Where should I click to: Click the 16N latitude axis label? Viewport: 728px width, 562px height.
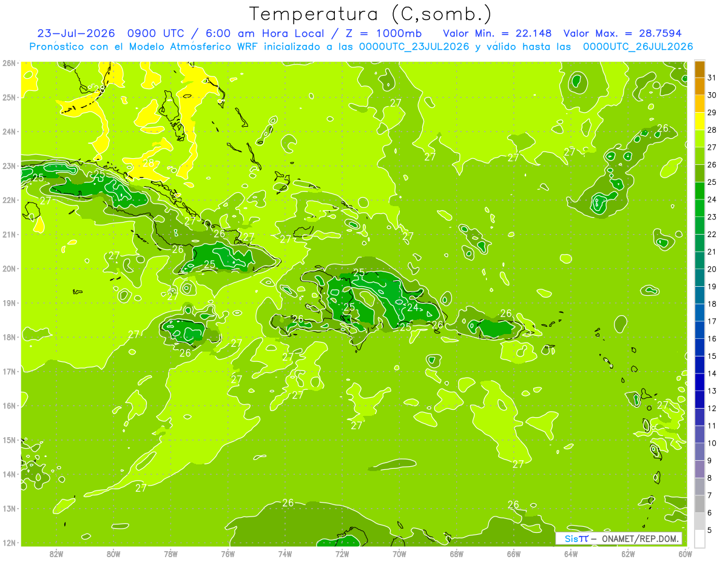point(8,406)
